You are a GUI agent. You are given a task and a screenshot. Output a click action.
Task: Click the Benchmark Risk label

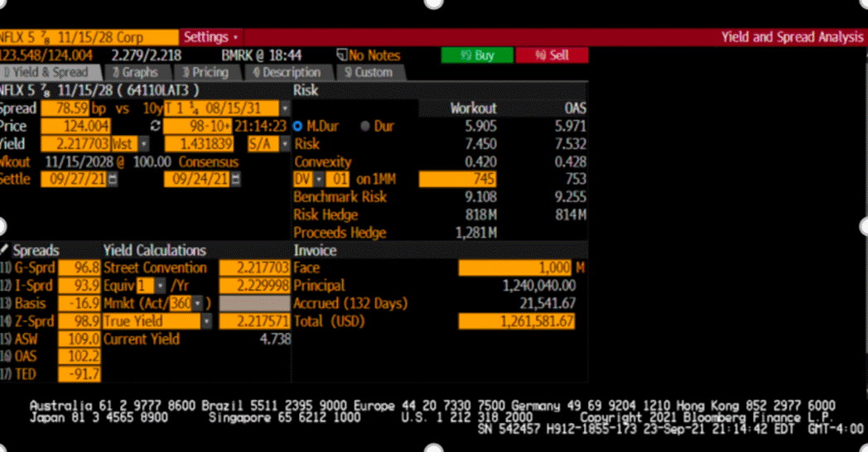(x=340, y=197)
